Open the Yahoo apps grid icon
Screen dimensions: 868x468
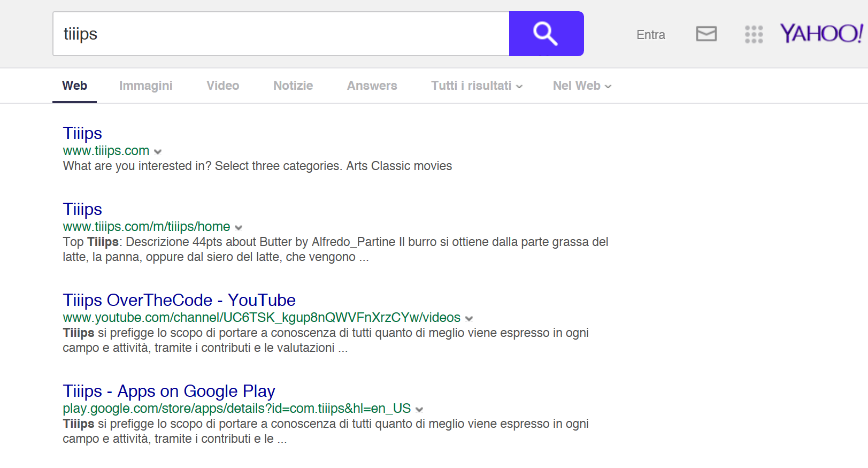(x=754, y=34)
